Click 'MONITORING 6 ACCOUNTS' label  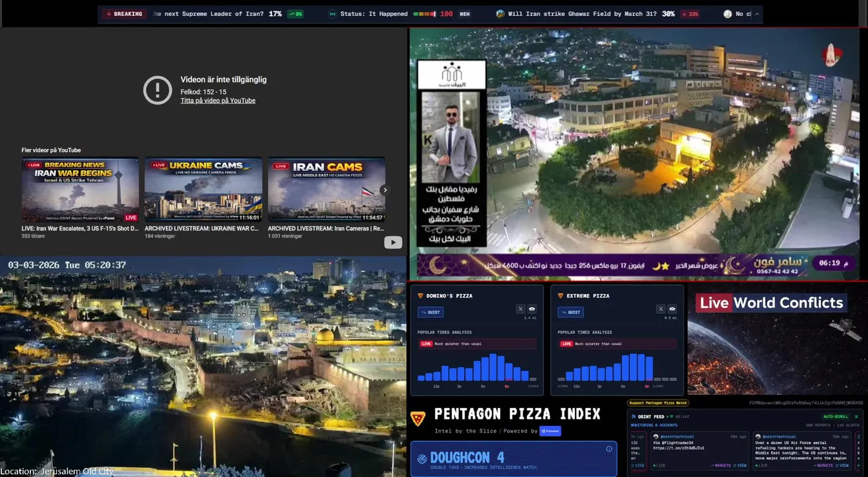click(654, 425)
